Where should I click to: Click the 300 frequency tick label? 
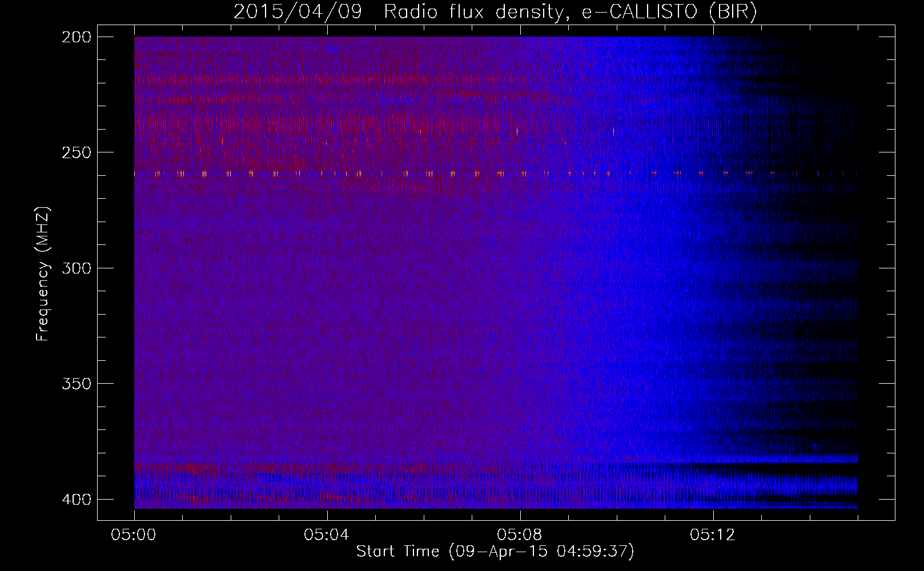click(77, 268)
